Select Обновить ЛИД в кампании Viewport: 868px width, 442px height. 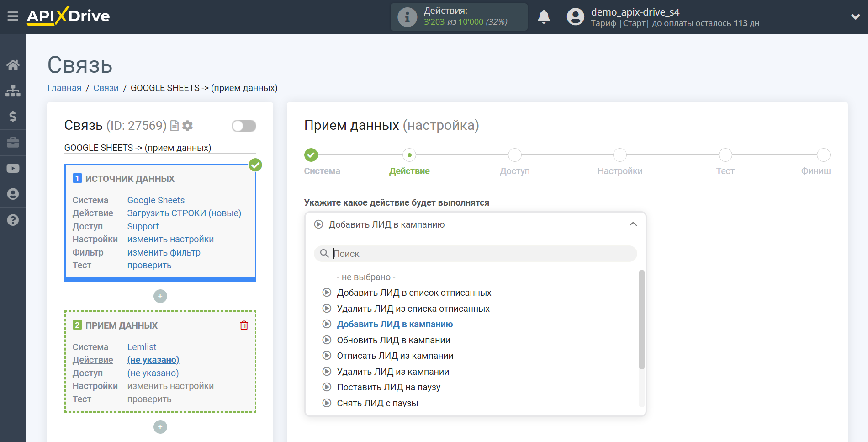(x=393, y=340)
